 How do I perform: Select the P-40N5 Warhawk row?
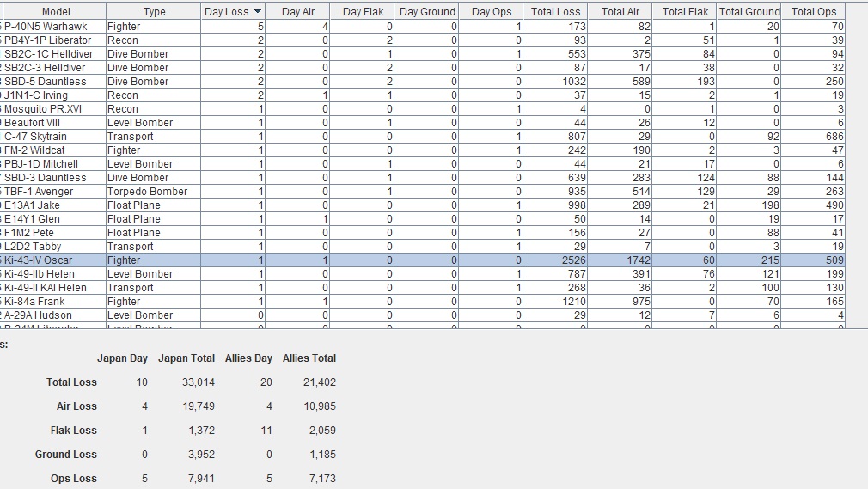coord(424,26)
